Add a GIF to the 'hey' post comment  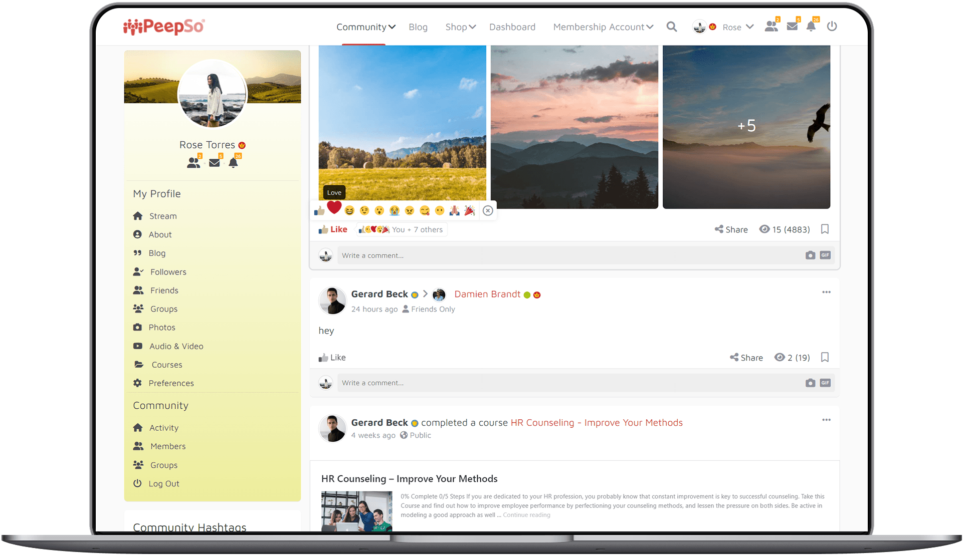click(825, 383)
